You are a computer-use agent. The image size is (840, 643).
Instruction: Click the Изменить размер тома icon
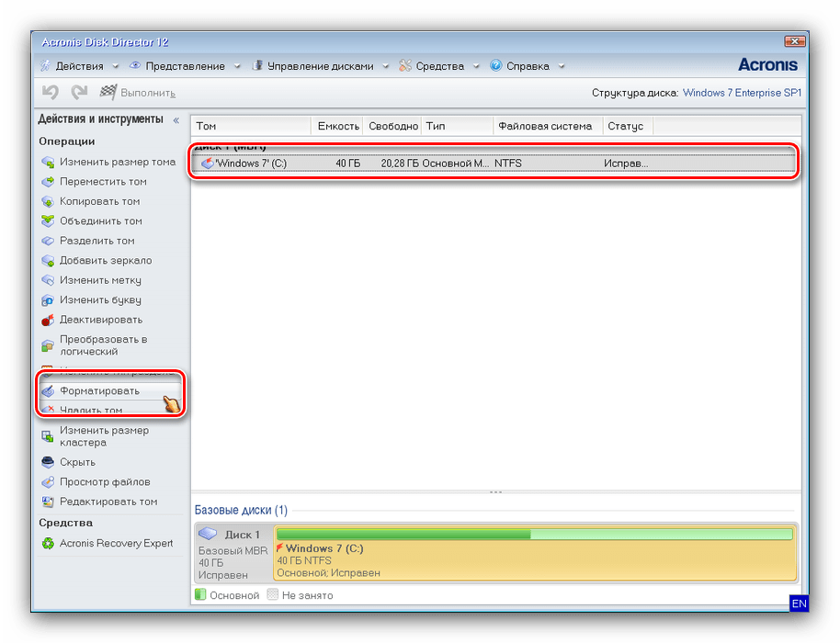point(48,162)
